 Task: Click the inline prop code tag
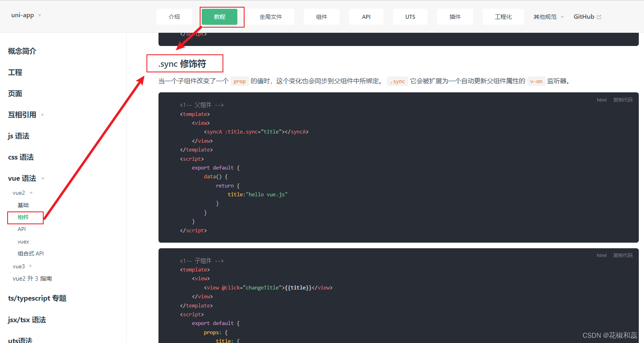[240, 81]
